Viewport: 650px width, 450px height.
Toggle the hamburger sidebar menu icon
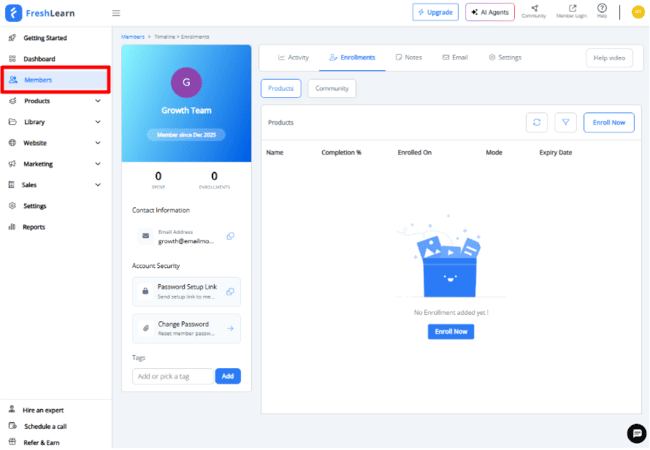(x=116, y=13)
